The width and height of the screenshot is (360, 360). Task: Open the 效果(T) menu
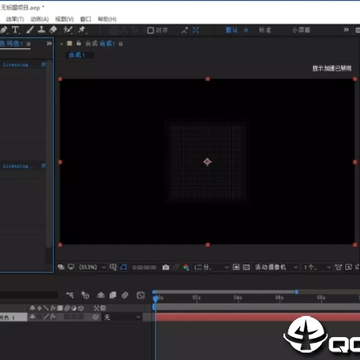pyautogui.click(x=15, y=19)
